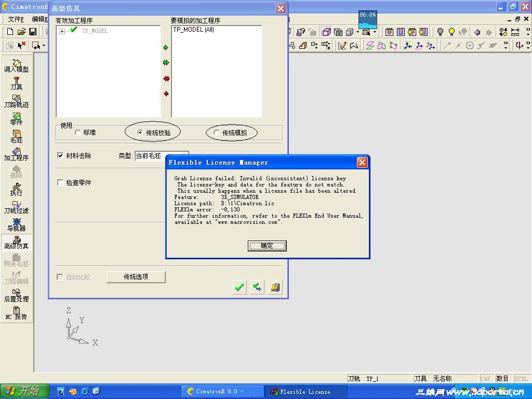
Task: Select 高级仿真 (advanced simulation) in sidebar
Action: click(16, 242)
